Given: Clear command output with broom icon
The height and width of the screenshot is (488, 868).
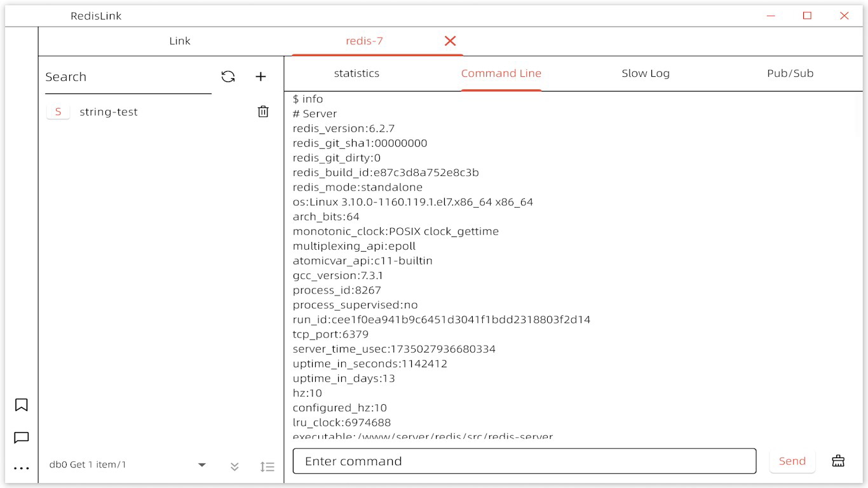Looking at the screenshot, I should [838, 461].
